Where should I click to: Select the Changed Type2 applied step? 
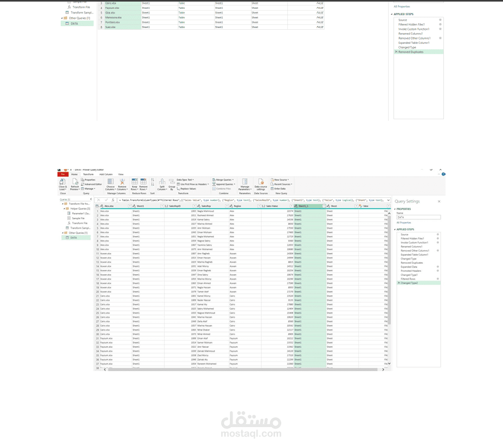(x=418, y=283)
